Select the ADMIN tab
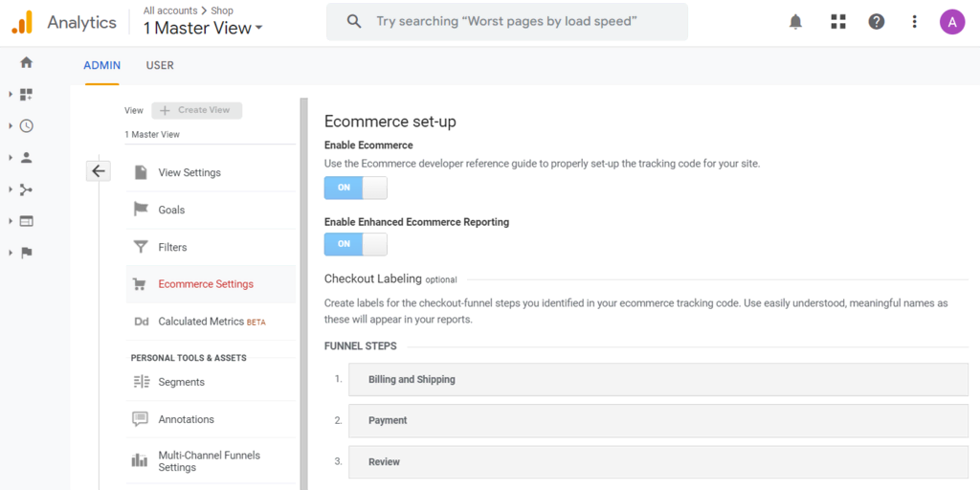 [x=101, y=65]
